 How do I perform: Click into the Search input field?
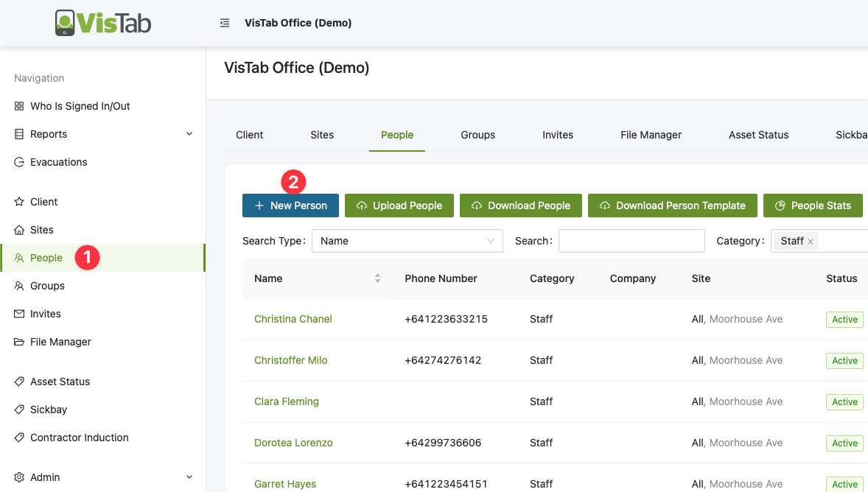point(631,241)
